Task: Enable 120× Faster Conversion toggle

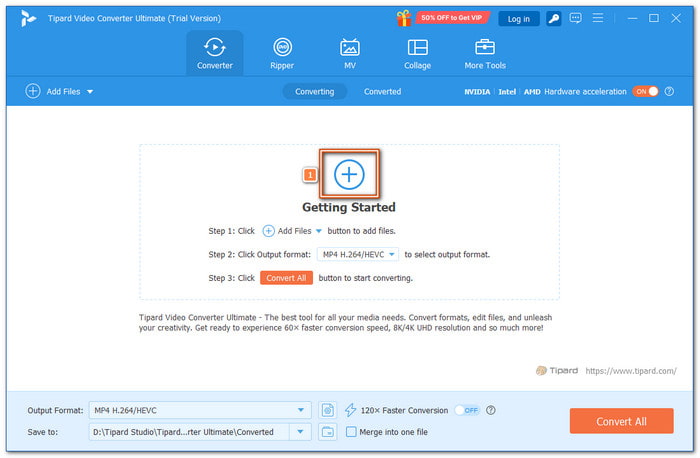Action: (x=466, y=410)
